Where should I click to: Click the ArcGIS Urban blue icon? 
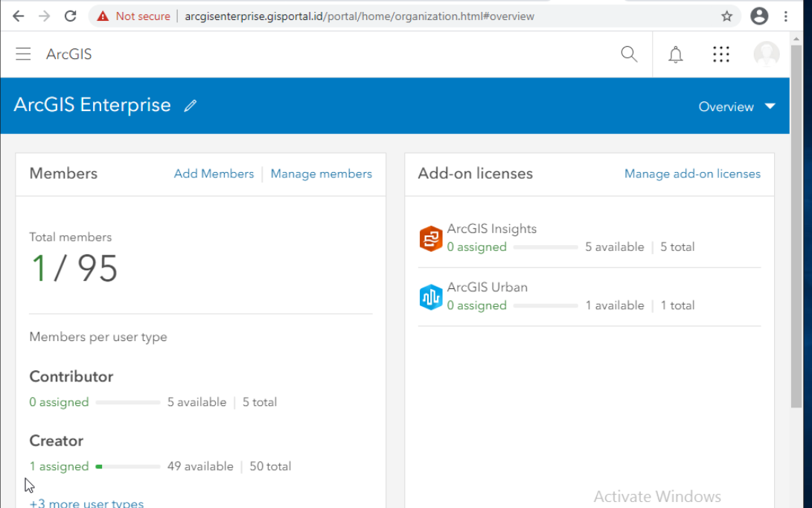(x=431, y=297)
